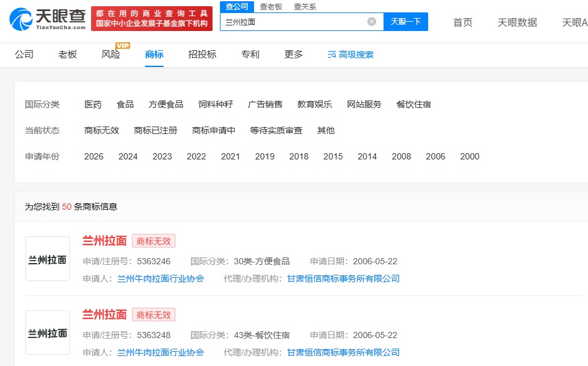This screenshot has height=366, width=588.
Task: Select the 招投标 results tab
Action: coord(202,55)
